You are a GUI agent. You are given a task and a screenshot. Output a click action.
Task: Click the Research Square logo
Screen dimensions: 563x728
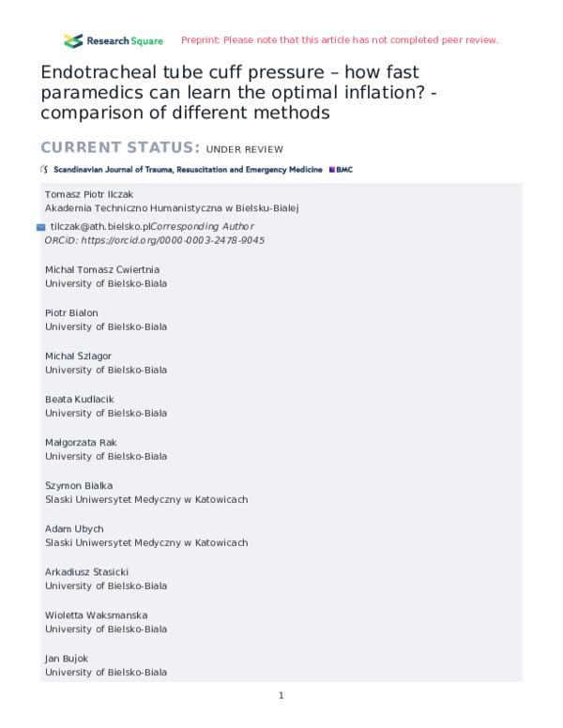click(113, 40)
